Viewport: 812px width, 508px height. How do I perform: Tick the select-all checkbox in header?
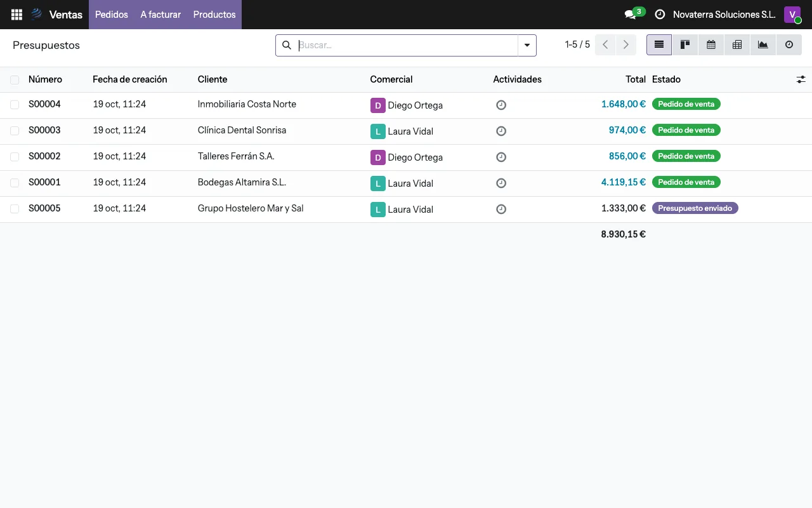pos(15,80)
